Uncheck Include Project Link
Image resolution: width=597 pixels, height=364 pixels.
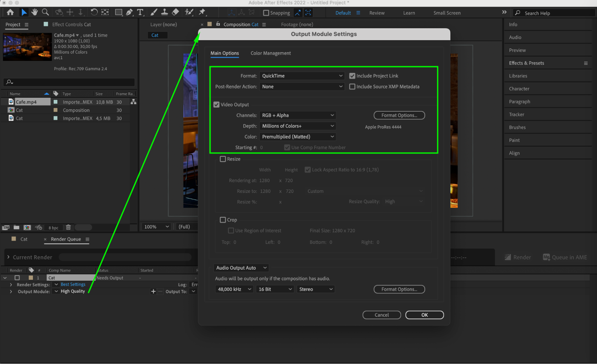pos(352,76)
